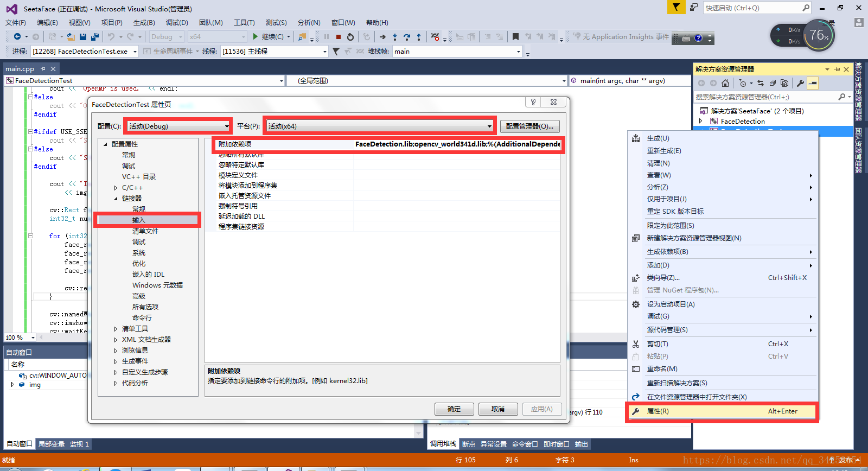Click the Undo arrow icon
Screen dimensions: 868x471
point(111,37)
